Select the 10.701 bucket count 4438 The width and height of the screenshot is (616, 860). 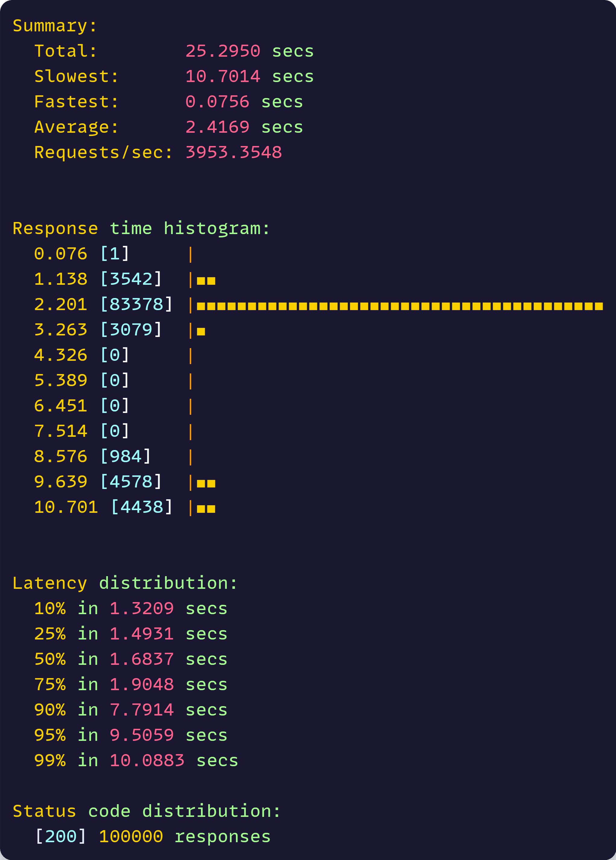tap(141, 507)
